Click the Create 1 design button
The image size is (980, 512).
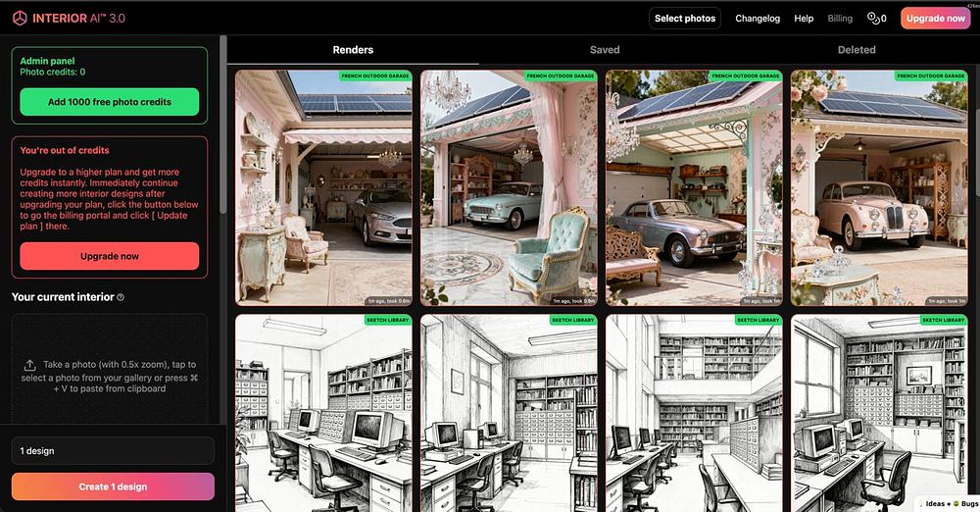[113, 486]
